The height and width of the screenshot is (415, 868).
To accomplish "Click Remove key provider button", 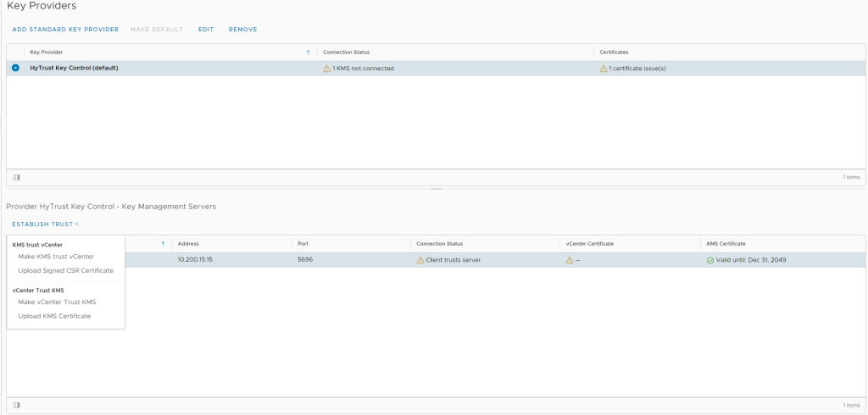I will click(242, 30).
